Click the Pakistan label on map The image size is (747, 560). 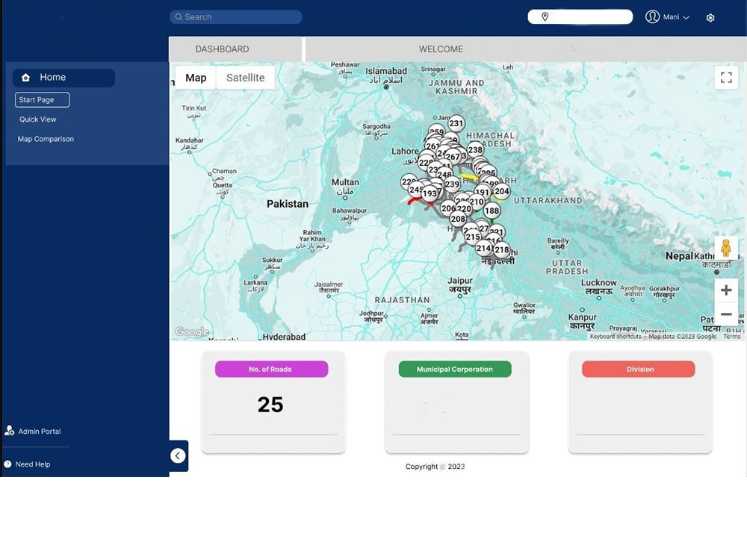tap(288, 204)
